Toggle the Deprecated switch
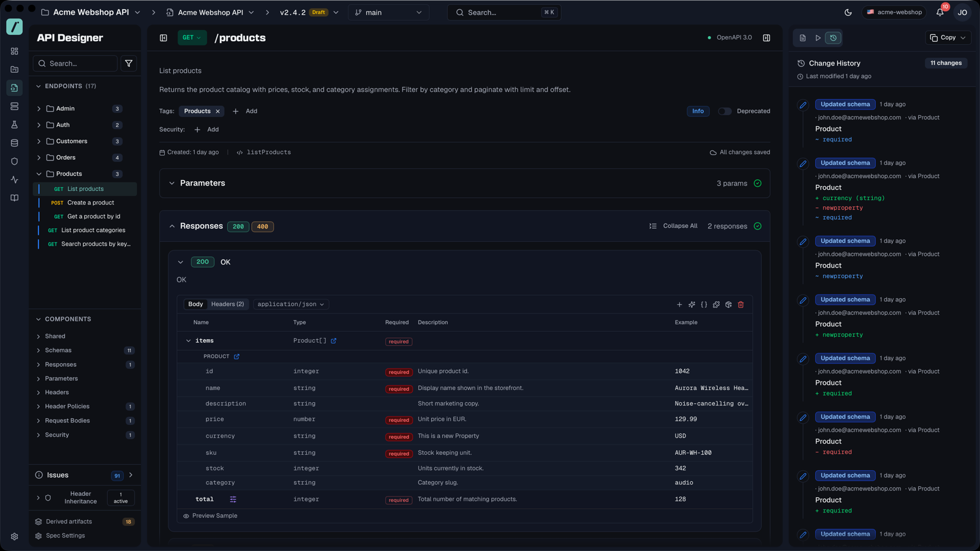 [x=725, y=111]
